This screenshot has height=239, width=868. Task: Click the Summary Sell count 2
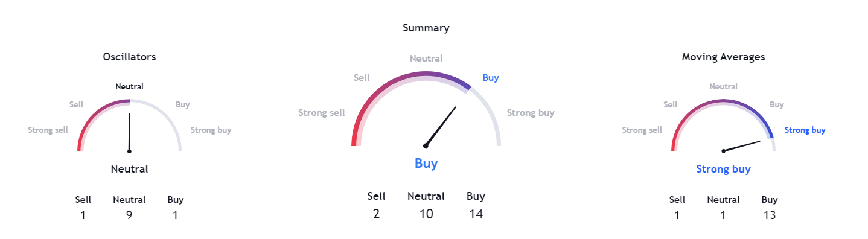376,214
